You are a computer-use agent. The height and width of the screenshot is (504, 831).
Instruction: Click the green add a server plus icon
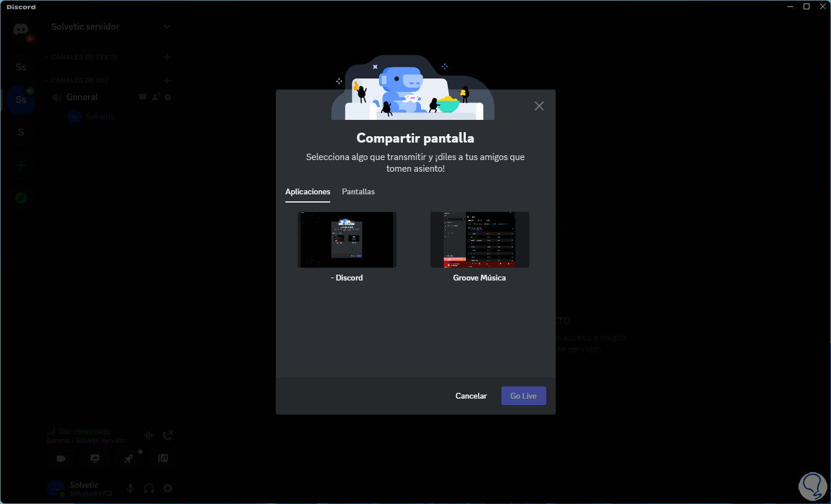[21, 165]
